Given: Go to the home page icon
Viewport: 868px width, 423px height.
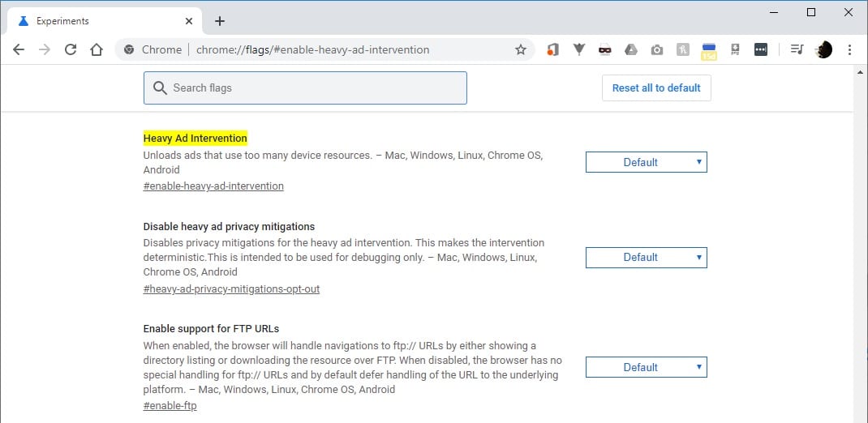Looking at the screenshot, I should [97, 49].
